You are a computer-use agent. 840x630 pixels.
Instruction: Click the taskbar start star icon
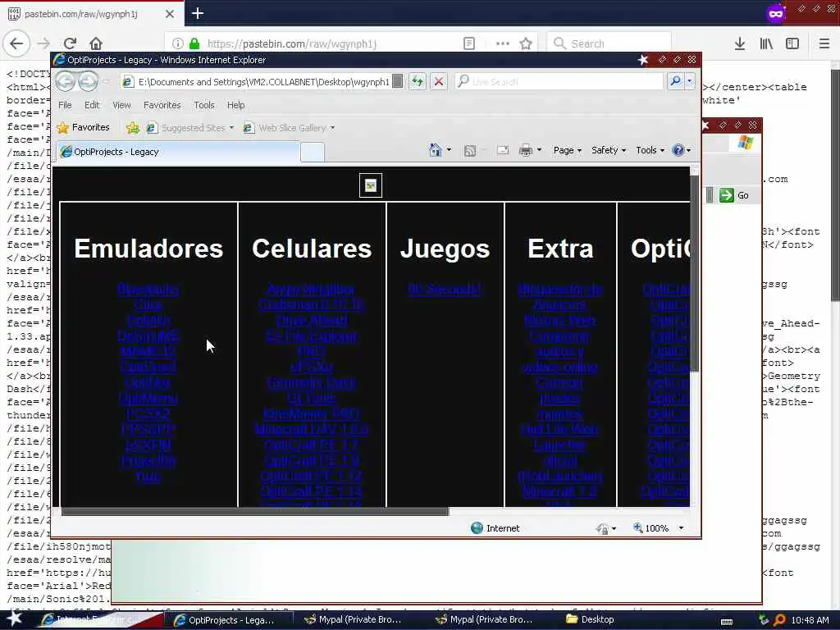[15, 619]
